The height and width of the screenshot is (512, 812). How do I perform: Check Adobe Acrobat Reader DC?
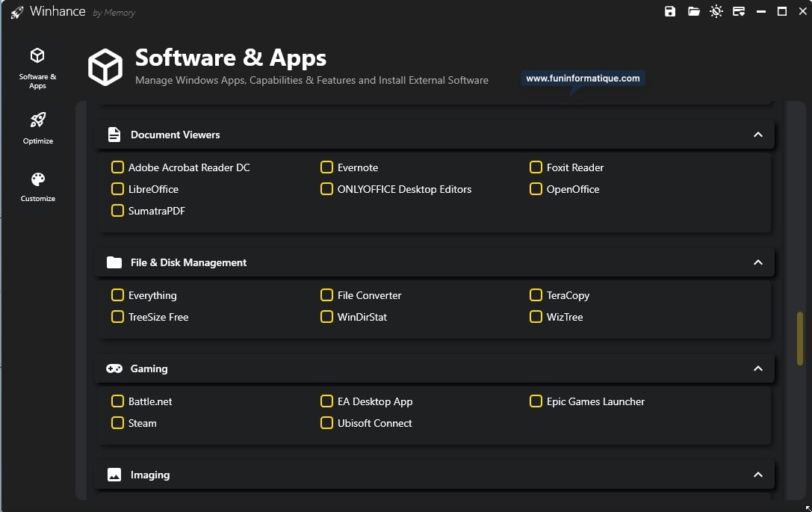(x=117, y=167)
